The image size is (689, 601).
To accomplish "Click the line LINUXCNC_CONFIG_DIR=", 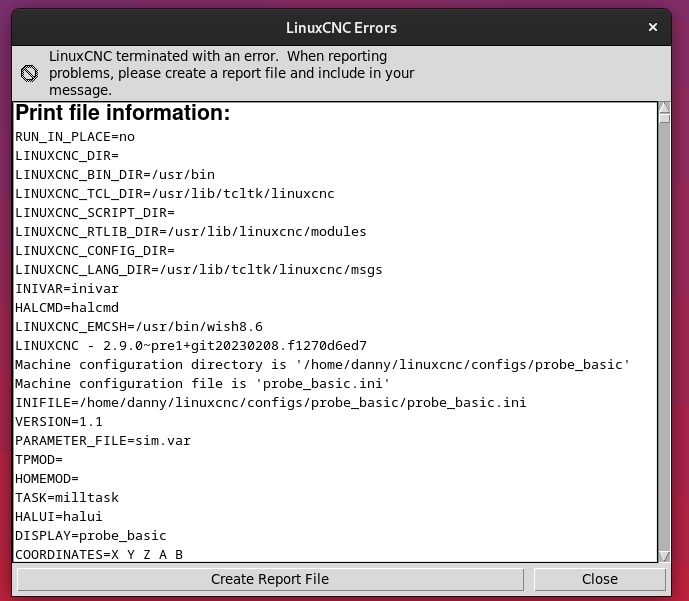I will click(95, 250).
